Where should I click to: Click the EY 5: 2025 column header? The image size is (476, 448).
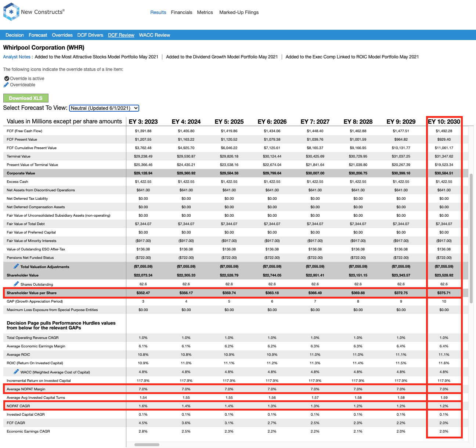(x=229, y=122)
